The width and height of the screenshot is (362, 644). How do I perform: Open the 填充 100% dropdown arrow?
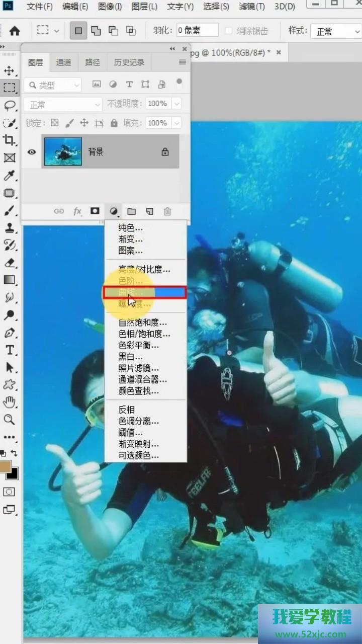[x=176, y=123]
